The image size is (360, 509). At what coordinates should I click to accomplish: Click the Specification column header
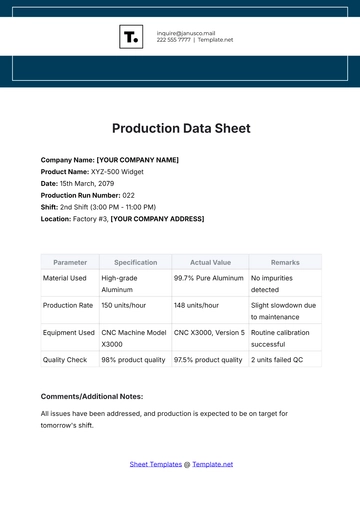pyautogui.click(x=136, y=262)
